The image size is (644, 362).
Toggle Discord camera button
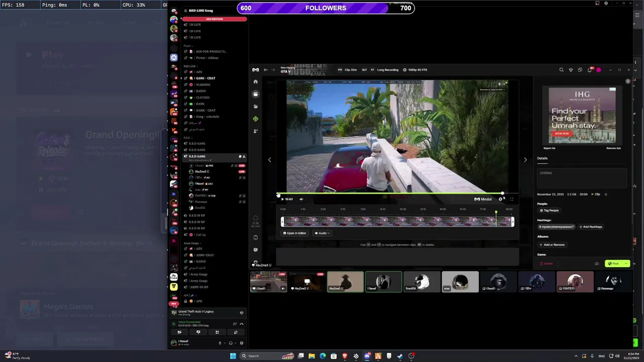(x=180, y=332)
